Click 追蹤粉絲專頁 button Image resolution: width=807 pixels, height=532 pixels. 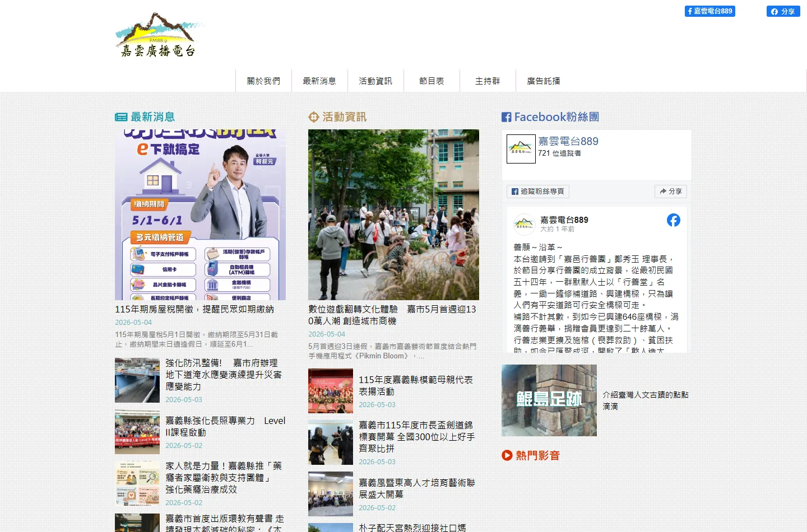(x=538, y=192)
